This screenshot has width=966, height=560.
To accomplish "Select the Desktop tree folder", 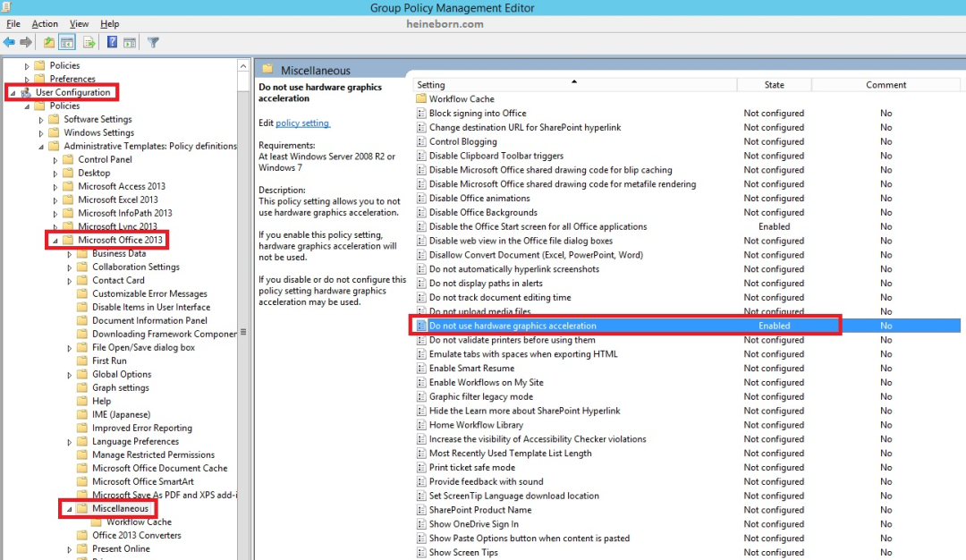I will click(94, 173).
